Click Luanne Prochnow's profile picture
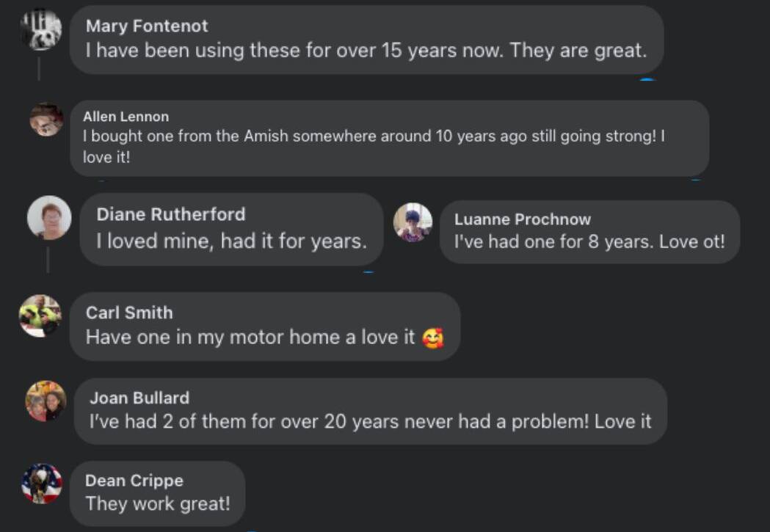This screenshot has width=770, height=532. point(413,222)
